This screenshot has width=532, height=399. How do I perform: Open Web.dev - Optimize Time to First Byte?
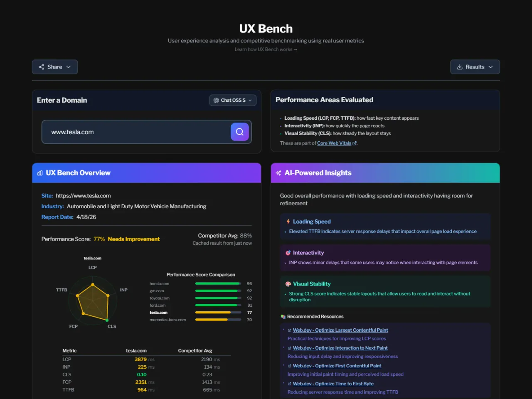pos(333,383)
